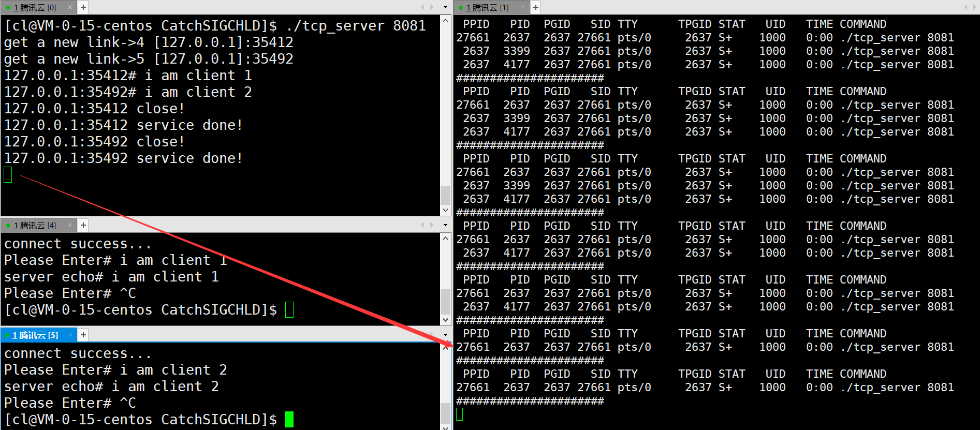Click scroll-up arrow in client 1 pane

pyautogui.click(x=445, y=239)
